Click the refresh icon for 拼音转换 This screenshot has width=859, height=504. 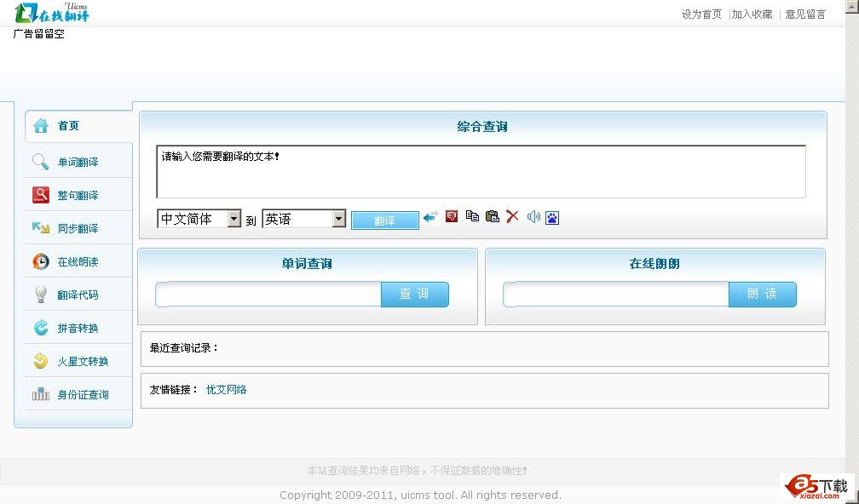pos(41,328)
